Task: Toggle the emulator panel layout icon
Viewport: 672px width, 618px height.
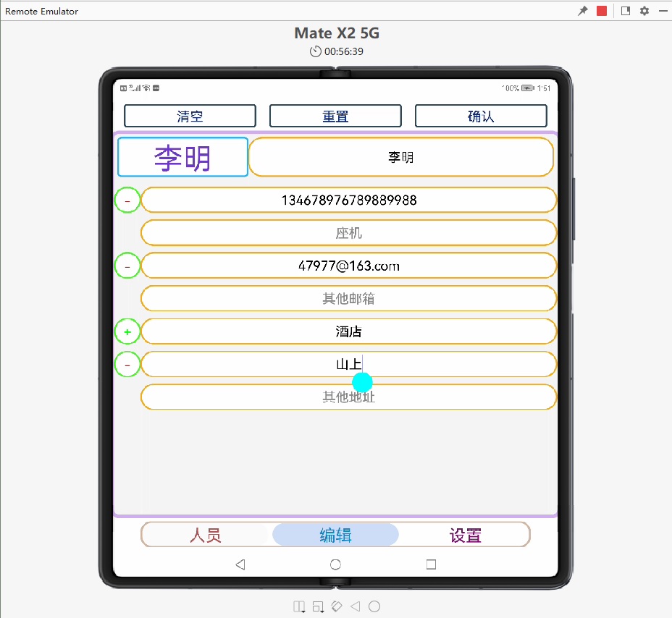Action: 626,11
